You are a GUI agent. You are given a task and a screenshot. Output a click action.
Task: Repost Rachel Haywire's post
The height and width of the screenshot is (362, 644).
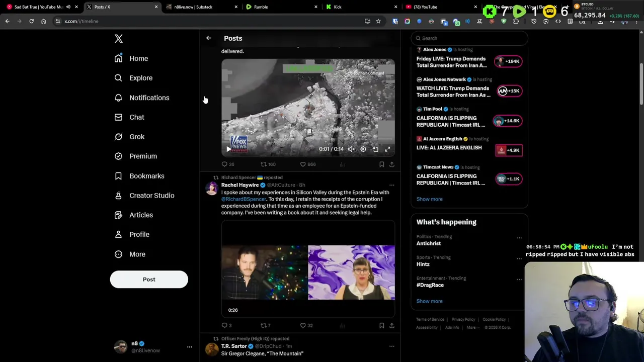265,326
